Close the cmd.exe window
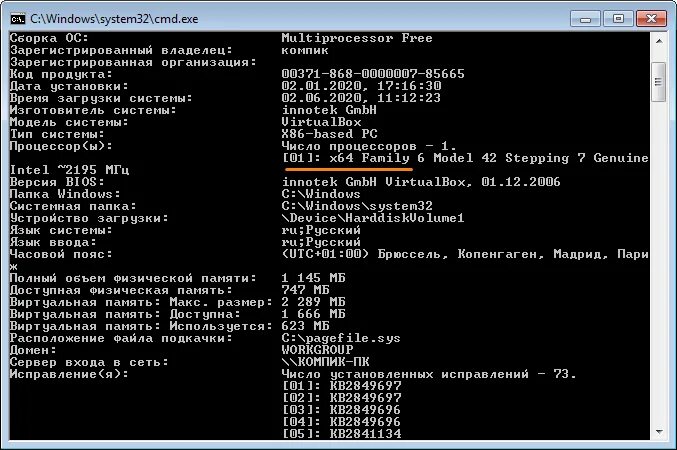Screen dimensions: 677x450 [x=651, y=19]
